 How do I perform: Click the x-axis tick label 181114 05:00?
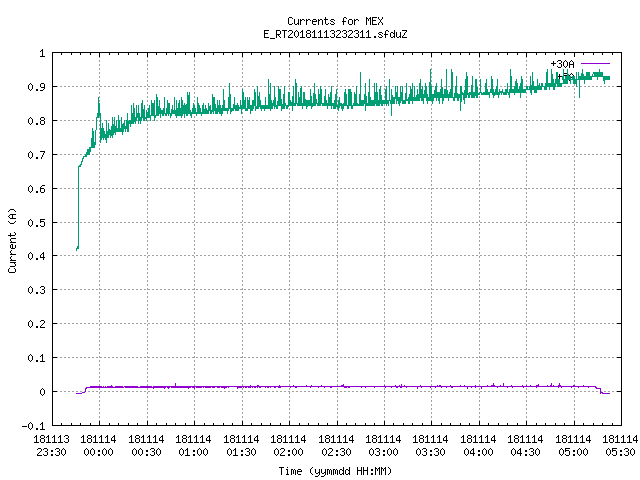pyautogui.click(x=573, y=446)
